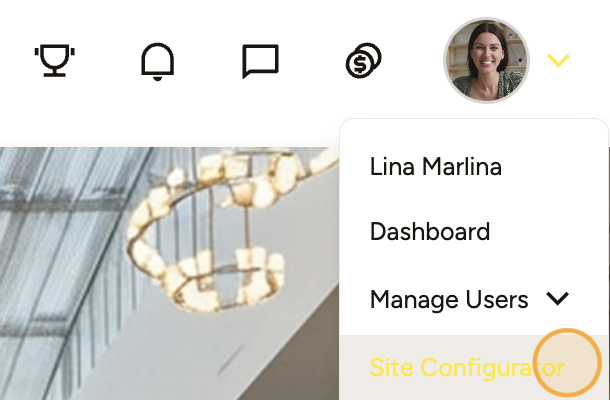This screenshot has width=610, height=400.
Task: Choose the highlighted Site Configurator entry
Action: point(473,367)
